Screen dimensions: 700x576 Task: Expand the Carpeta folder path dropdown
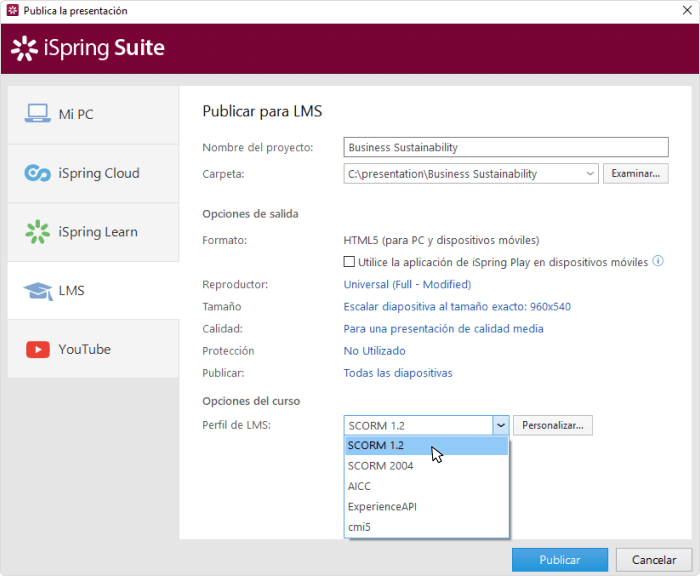click(x=590, y=174)
